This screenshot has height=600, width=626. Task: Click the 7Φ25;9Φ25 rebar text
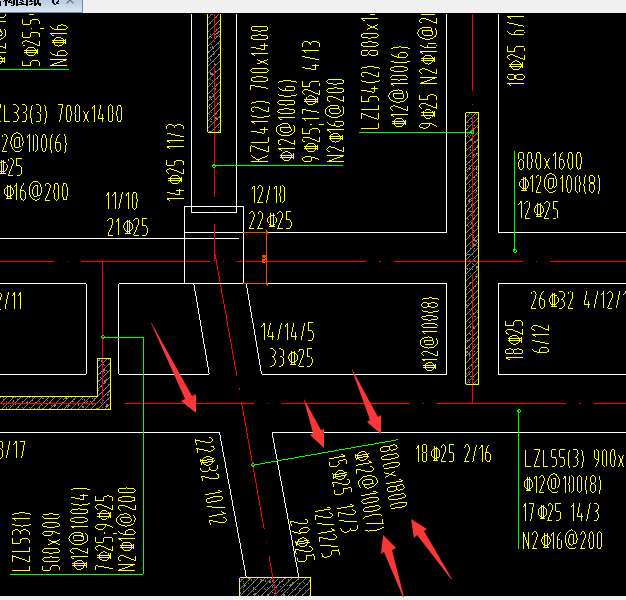click(x=104, y=534)
